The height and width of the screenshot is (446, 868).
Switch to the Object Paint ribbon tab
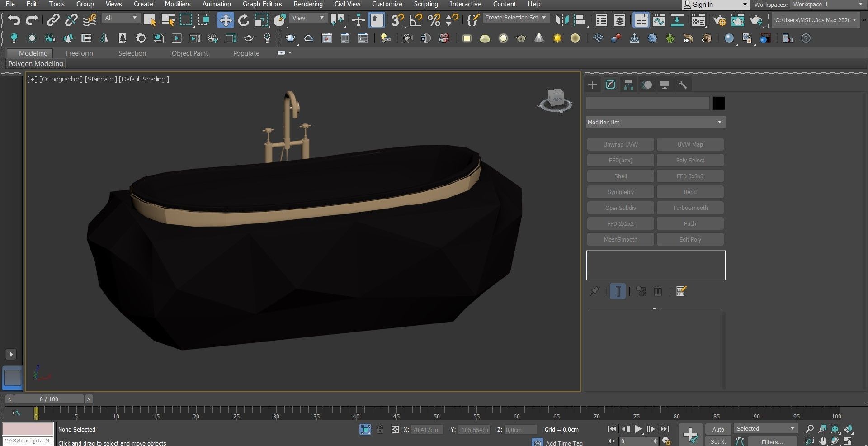click(190, 53)
